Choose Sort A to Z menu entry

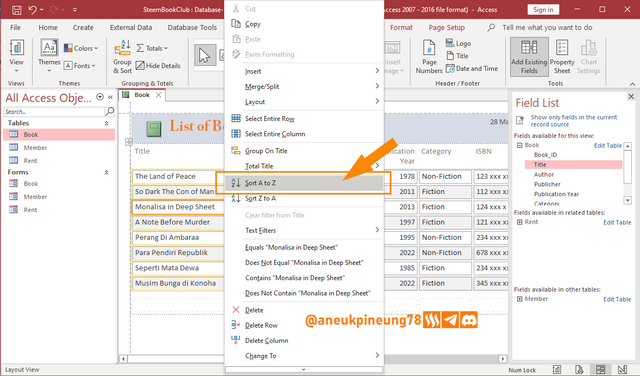(304, 183)
